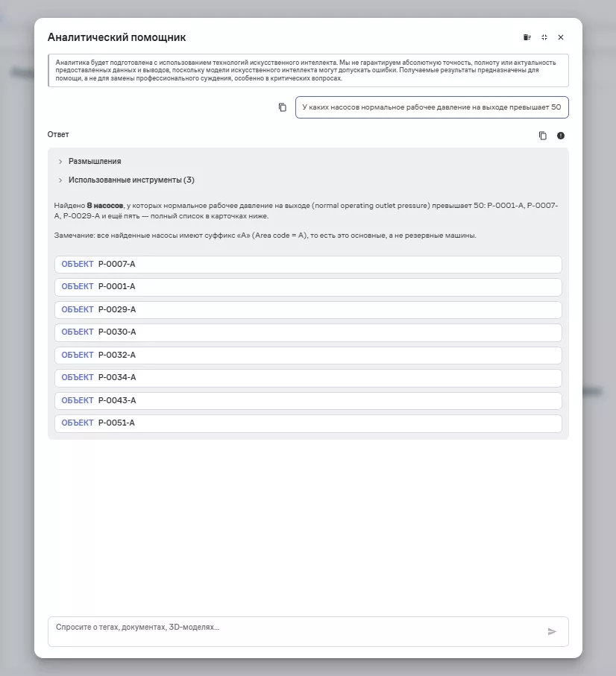
Task: Copy the answer using the copy icon
Action: [x=543, y=136]
